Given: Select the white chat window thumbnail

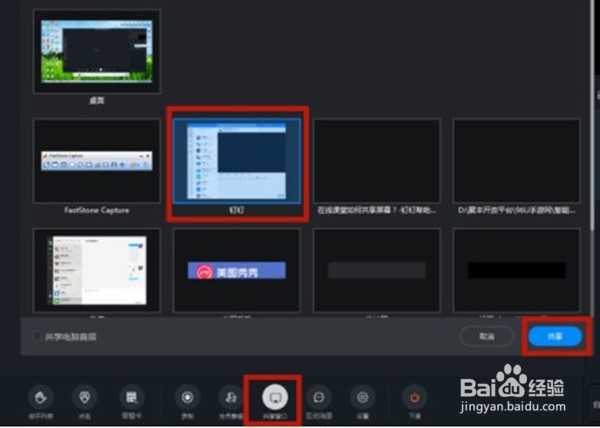Looking at the screenshot, I should click(97, 270).
